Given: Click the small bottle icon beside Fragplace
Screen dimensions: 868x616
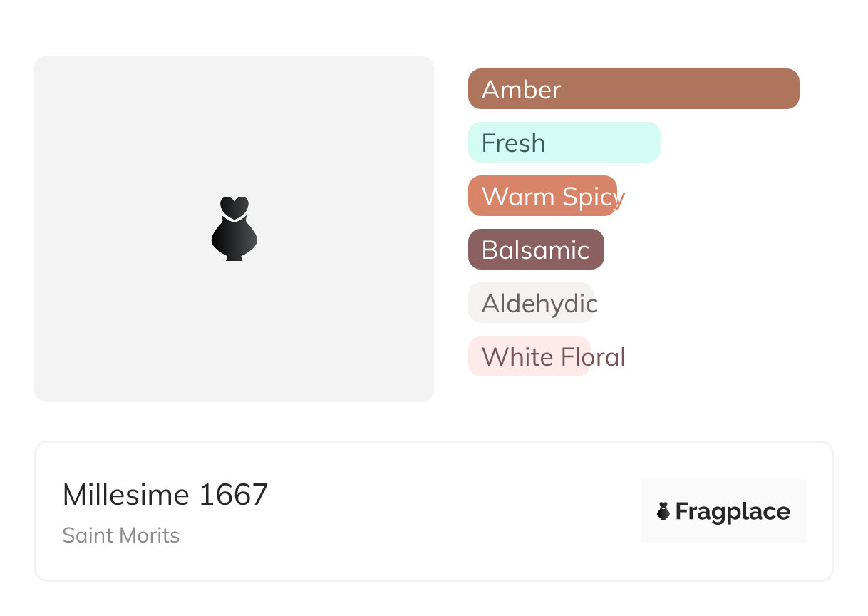Looking at the screenshot, I should click(x=663, y=511).
